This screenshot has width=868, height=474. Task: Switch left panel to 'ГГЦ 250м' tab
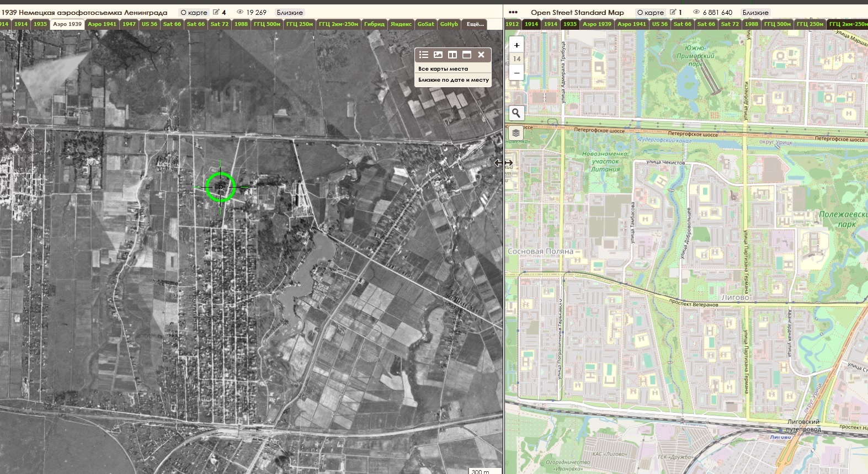[x=300, y=24]
